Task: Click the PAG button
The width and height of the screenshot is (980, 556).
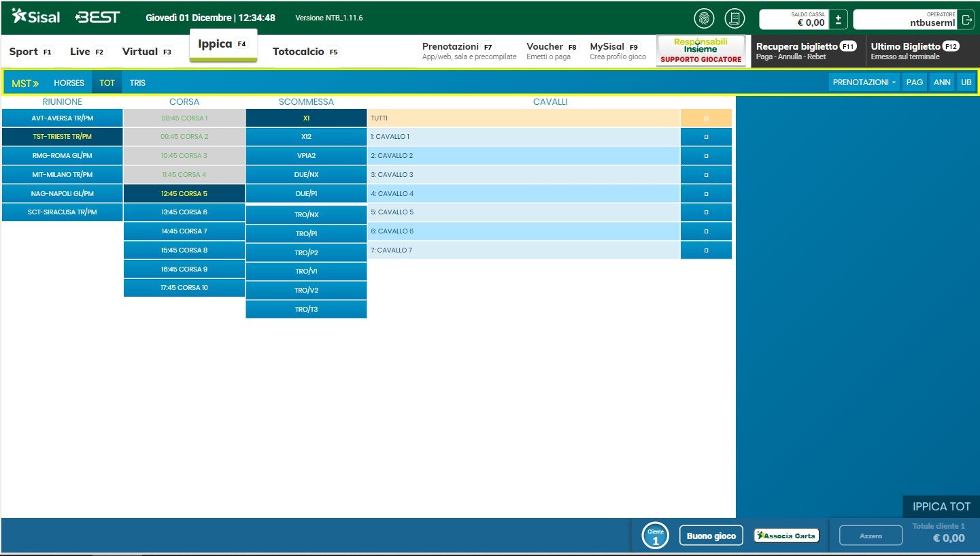Action: pyautogui.click(x=915, y=82)
